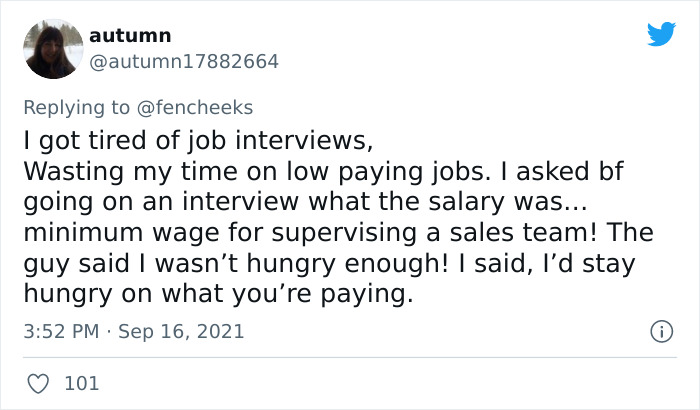Open the @autumn17882664 handle
This screenshot has width=700, height=410.
184,61
